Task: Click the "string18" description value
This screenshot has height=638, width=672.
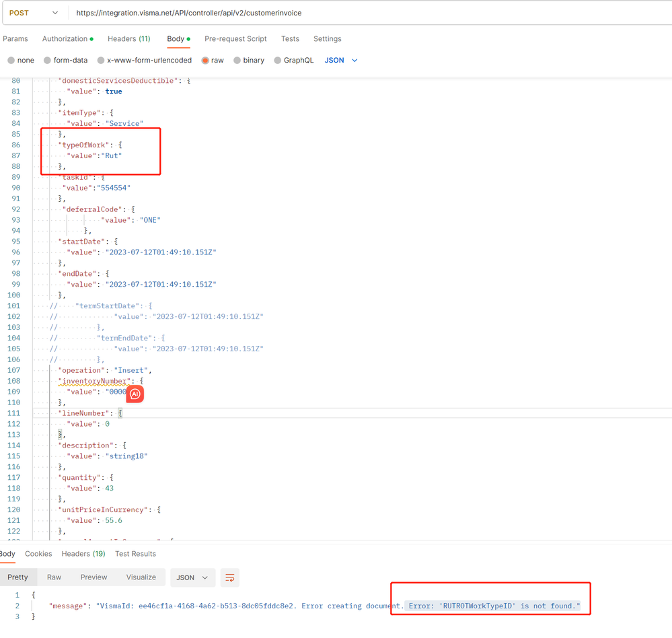Action: [126, 456]
